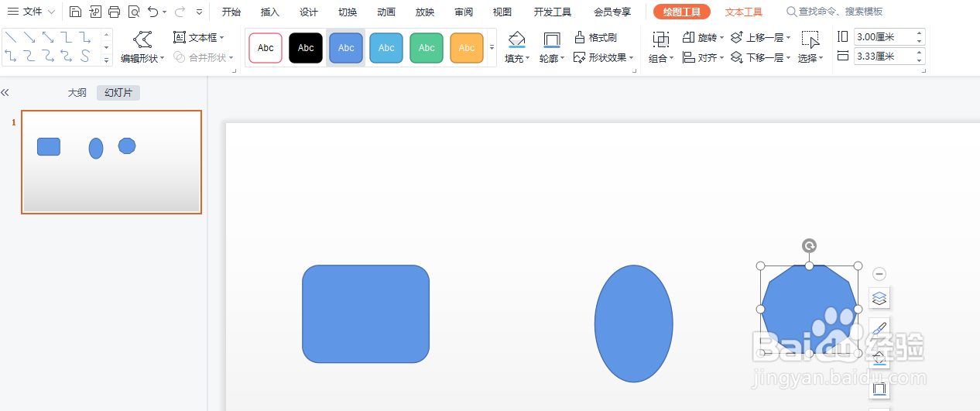980x411 pixels.
Task: Apply the light blue Abc shape style
Action: click(386, 48)
